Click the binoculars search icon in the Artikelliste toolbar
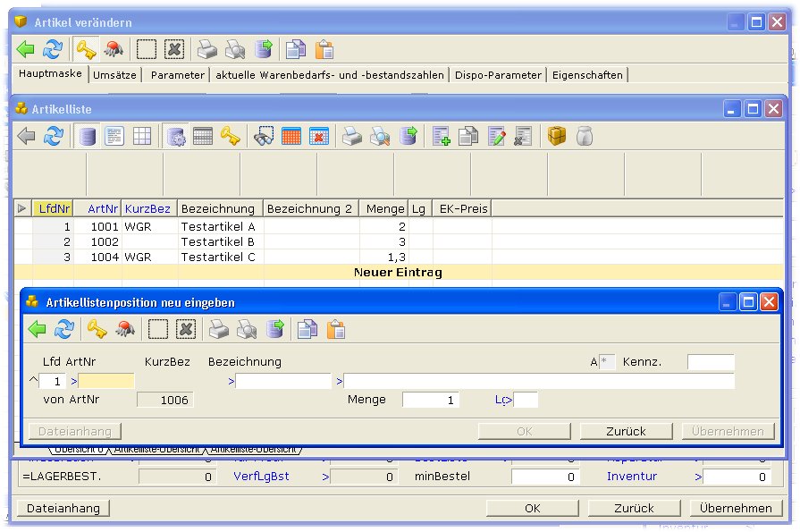This screenshot has height=532, width=800. click(x=263, y=136)
